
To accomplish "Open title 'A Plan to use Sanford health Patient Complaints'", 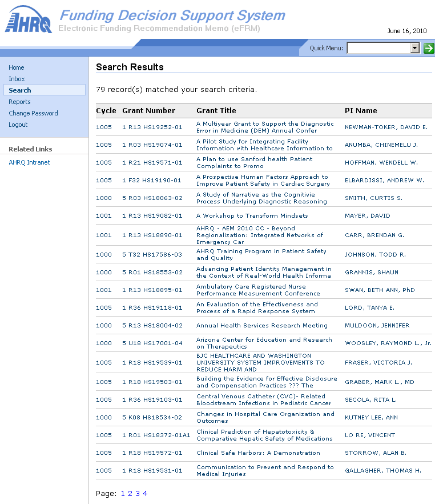I will pyautogui.click(x=254, y=163).
